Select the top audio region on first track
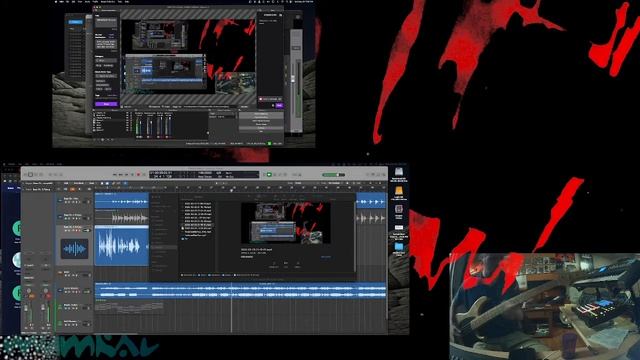The height and width of the screenshot is (360, 640). tap(122, 200)
